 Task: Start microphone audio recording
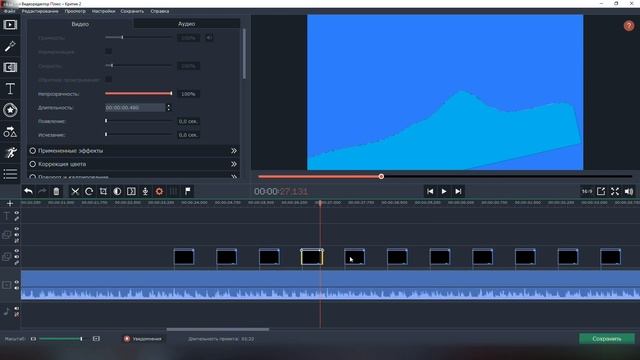tap(145, 191)
